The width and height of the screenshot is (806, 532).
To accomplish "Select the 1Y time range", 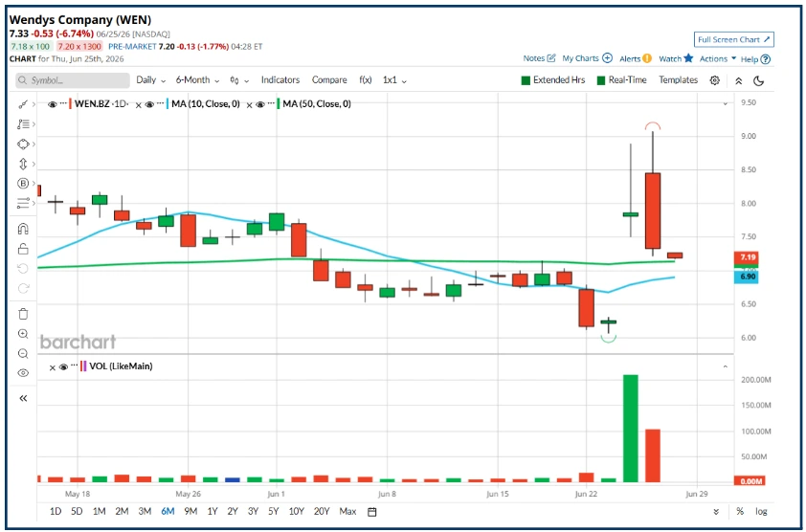I will point(213,512).
